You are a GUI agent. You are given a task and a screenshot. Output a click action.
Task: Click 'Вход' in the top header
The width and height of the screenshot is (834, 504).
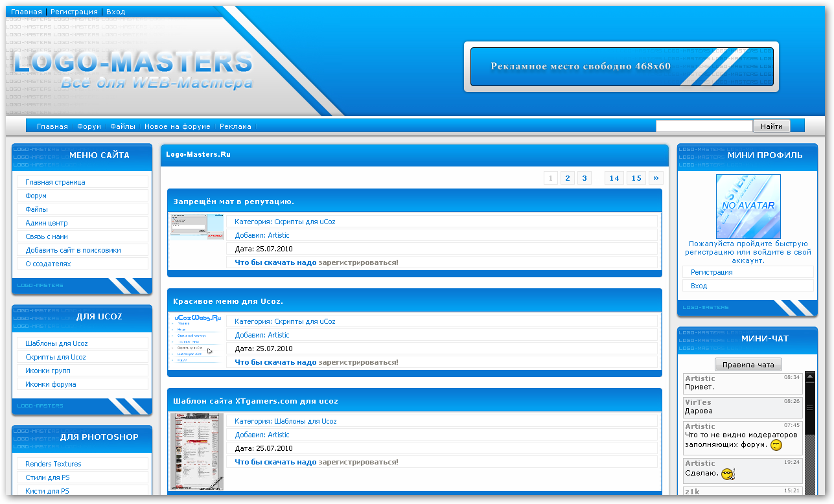(116, 12)
